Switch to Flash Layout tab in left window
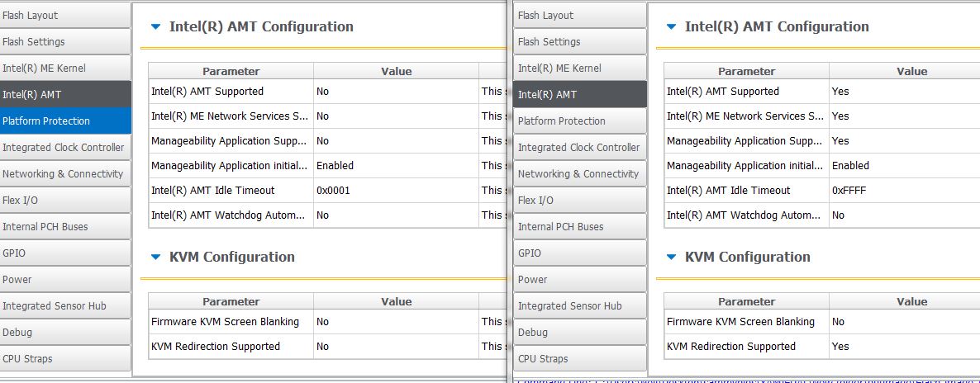This screenshot has height=383, width=980. [x=65, y=16]
